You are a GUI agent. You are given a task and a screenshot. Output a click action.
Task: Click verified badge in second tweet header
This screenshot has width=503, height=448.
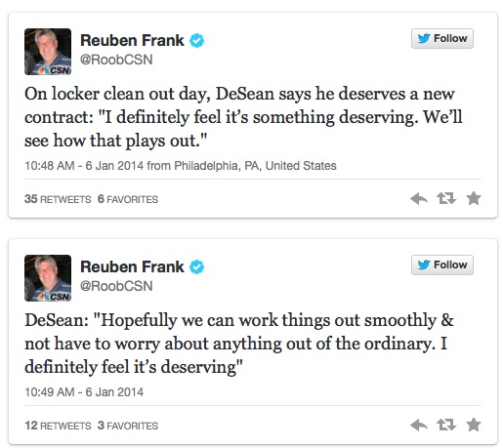pyautogui.click(x=196, y=267)
